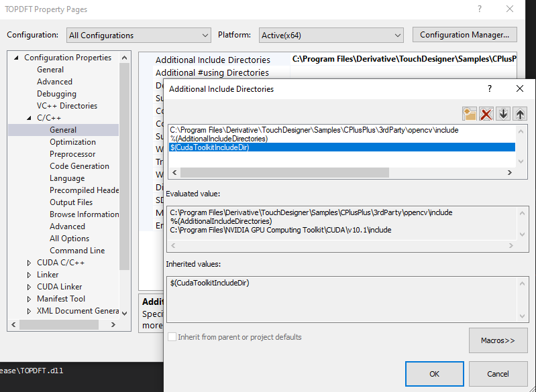Collapse the C/C++ tree node
536x392 pixels.
(29, 118)
